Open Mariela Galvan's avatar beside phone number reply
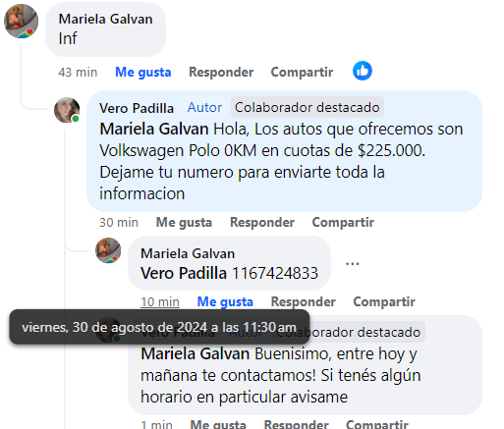Viewport: 504px width, 429px height. [108, 250]
